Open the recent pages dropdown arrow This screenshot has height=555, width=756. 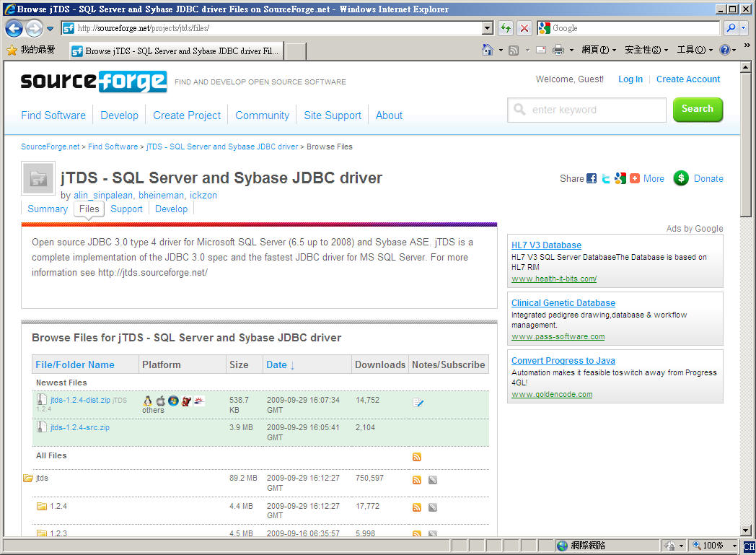coord(50,28)
